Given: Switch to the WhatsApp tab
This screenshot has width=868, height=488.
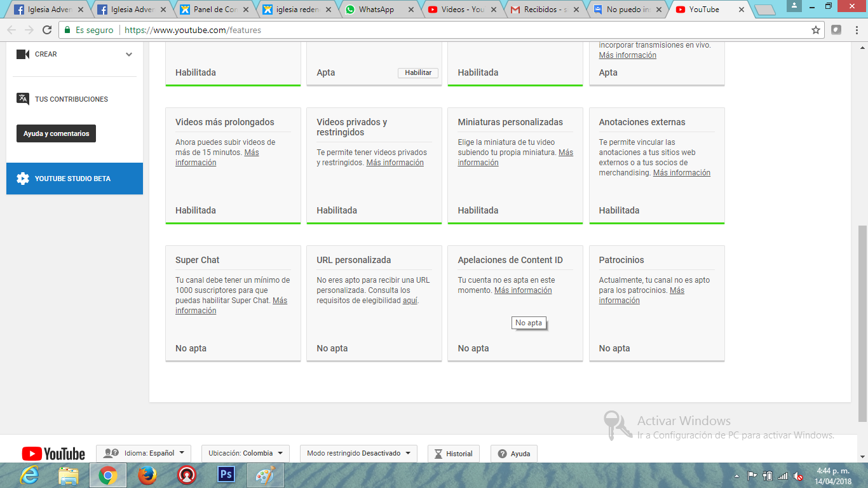Looking at the screenshot, I should pos(379,10).
